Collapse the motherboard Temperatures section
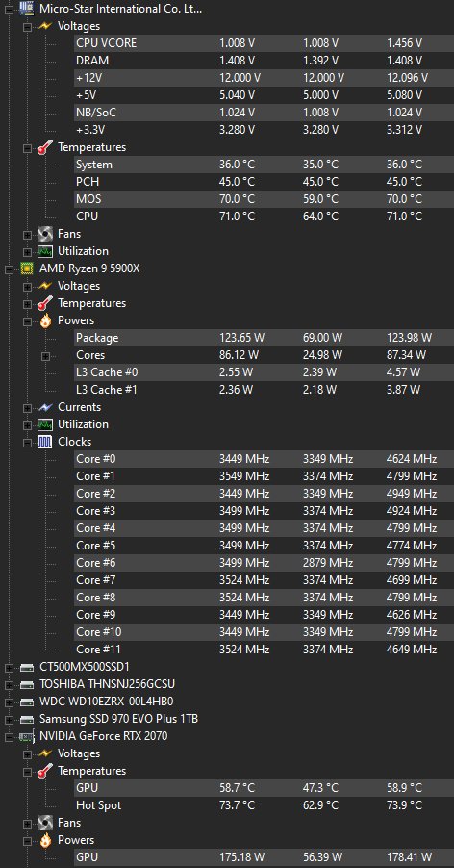454x868 pixels. click(27, 147)
